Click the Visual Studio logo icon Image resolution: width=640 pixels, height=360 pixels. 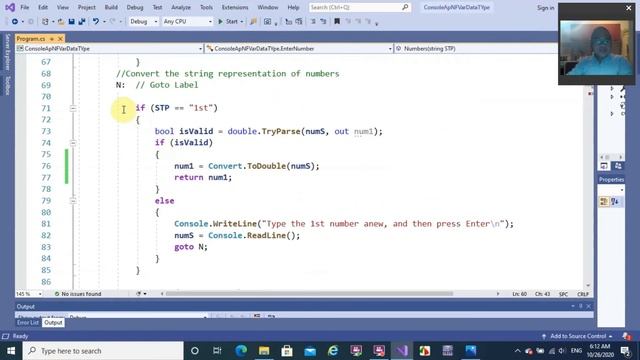[x=10, y=7]
